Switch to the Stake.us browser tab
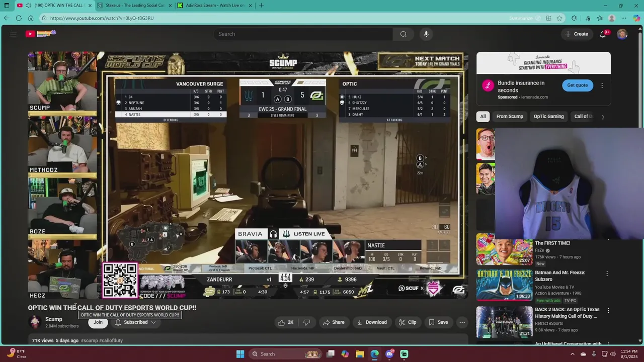This screenshot has width=644, height=362. pyautogui.click(x=135, y=6)
